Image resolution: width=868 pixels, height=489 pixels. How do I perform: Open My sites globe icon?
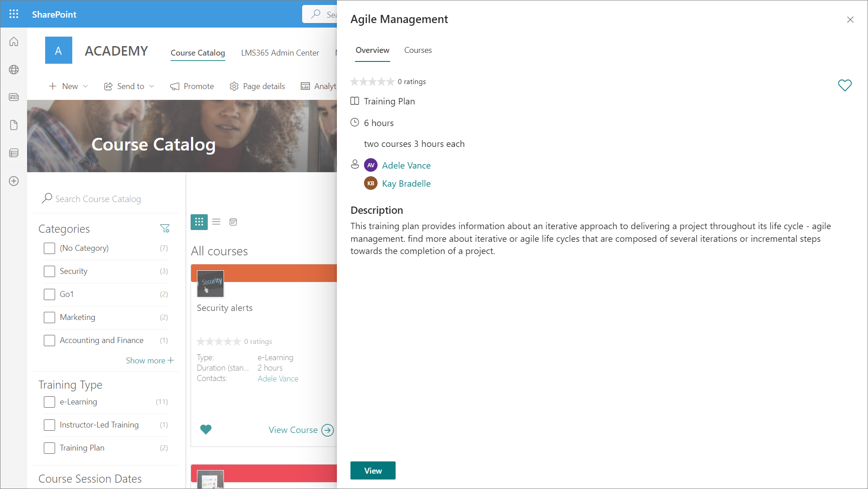[14, 70]
